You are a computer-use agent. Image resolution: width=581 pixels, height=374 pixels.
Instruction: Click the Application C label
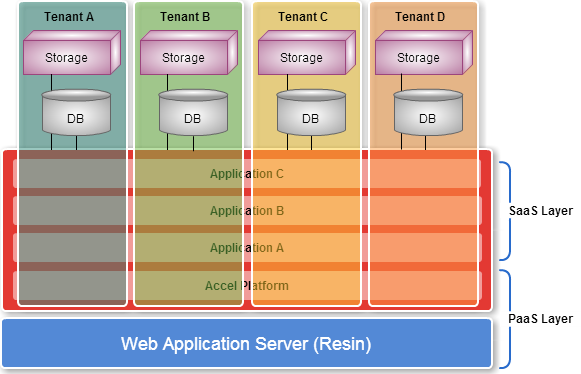pos(247,174)
